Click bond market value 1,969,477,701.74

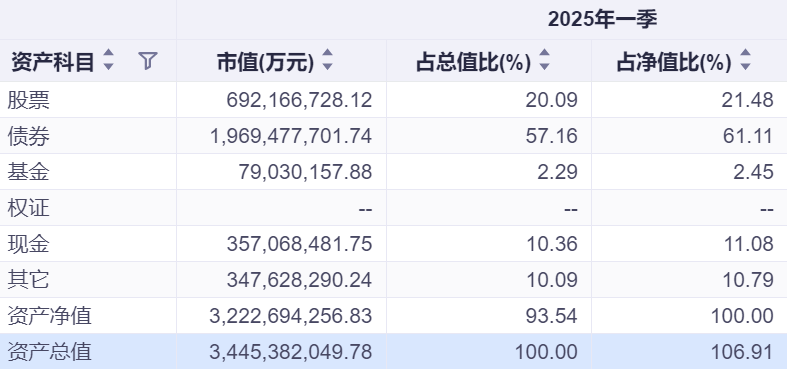point(291,136)
